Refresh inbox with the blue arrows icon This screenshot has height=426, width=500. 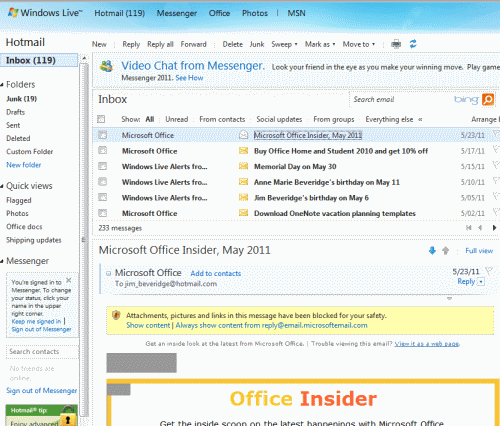pos(413,44)
